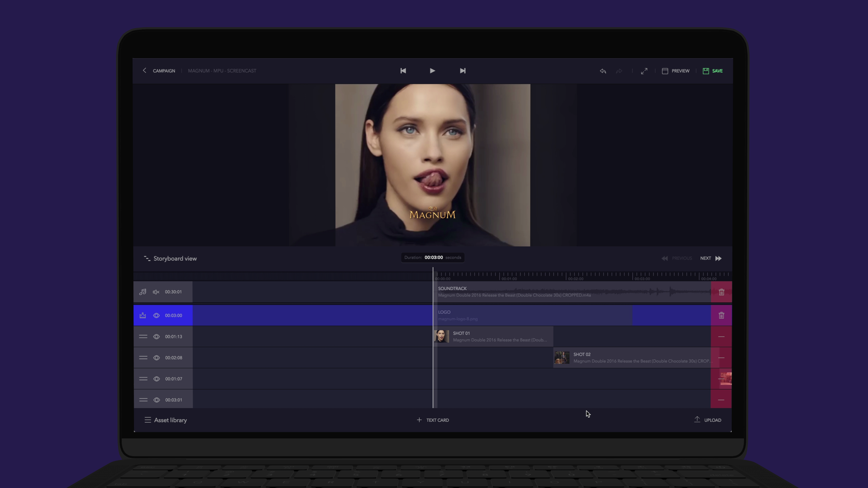This screenshot has height=488, width=868.
Task: Click the Storyboard view collapse icon
Action: click(x=147, y=258)
